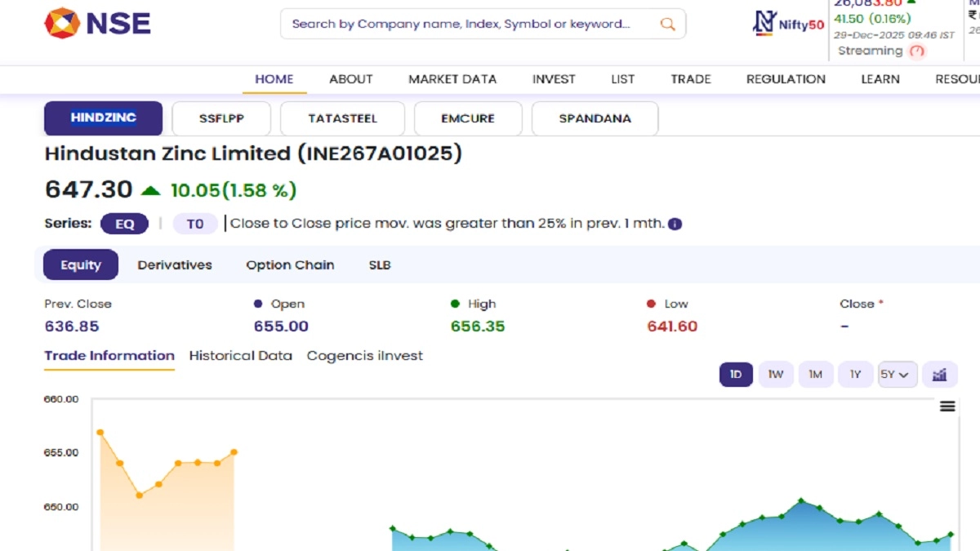The image size is (980, 551).
Task: Select the TATASTEEL stock button
Action: [342, 118]
